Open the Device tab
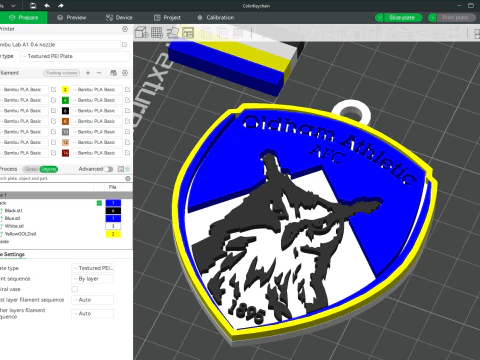Screen dimensions: 480x360 coord(119,18)
